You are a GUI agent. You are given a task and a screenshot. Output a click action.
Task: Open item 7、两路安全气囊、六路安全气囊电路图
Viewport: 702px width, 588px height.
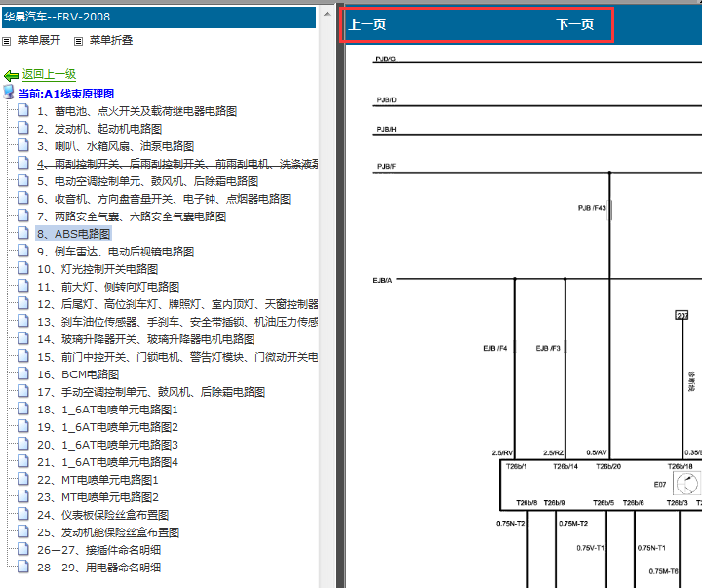(132, 216)
